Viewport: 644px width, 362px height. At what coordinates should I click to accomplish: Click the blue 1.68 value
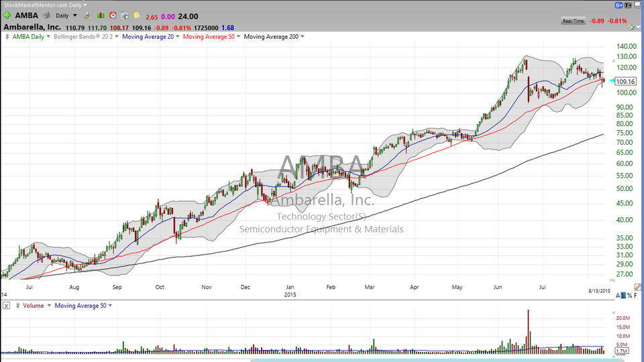(x=227, y=28)
